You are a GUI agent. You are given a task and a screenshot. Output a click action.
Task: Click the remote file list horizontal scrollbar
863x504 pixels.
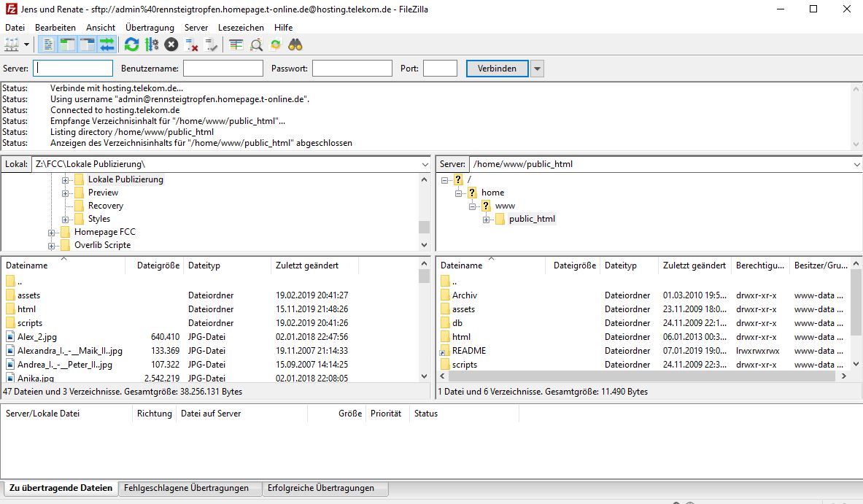(642, 376)
